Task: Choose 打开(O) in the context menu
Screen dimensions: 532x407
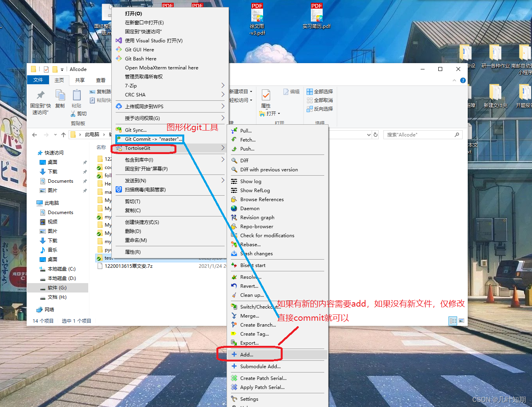Action: pyautogui.click(x=170, y=13)
